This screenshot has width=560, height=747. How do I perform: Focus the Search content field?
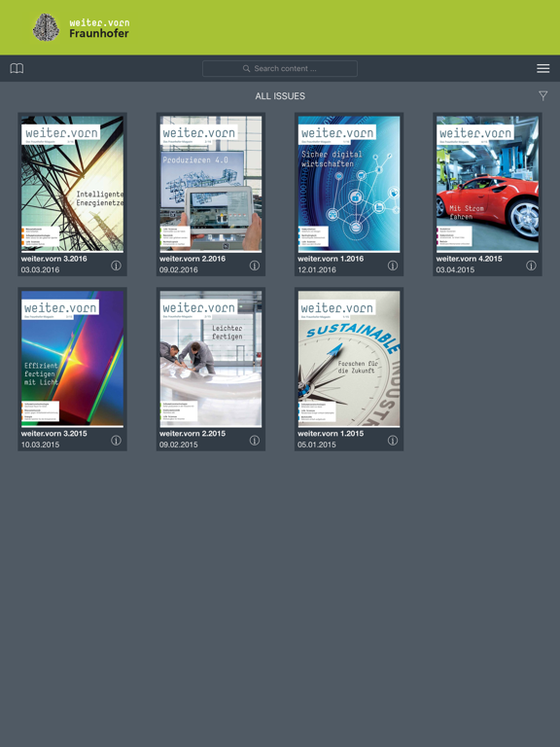click(x=280, y=69)
